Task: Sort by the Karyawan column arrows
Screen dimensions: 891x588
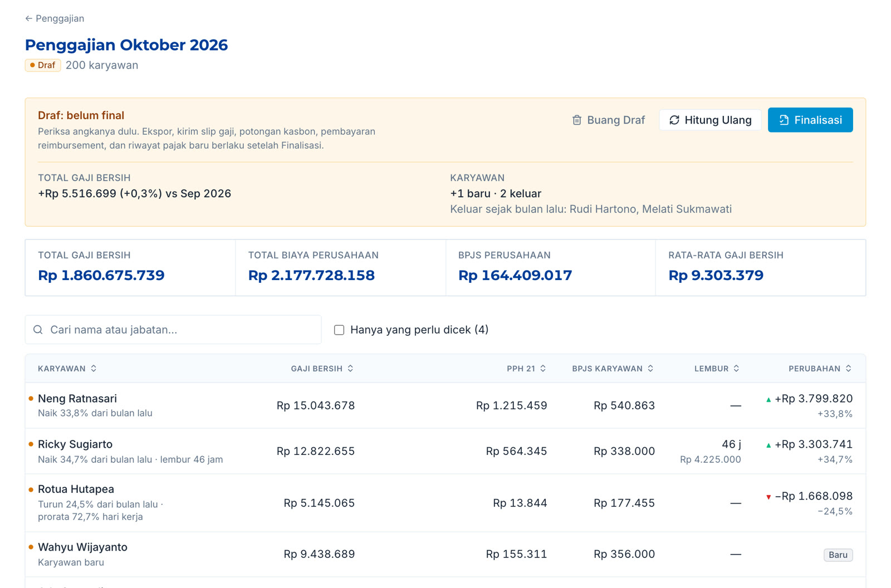Action: click(x=94, y=369)
